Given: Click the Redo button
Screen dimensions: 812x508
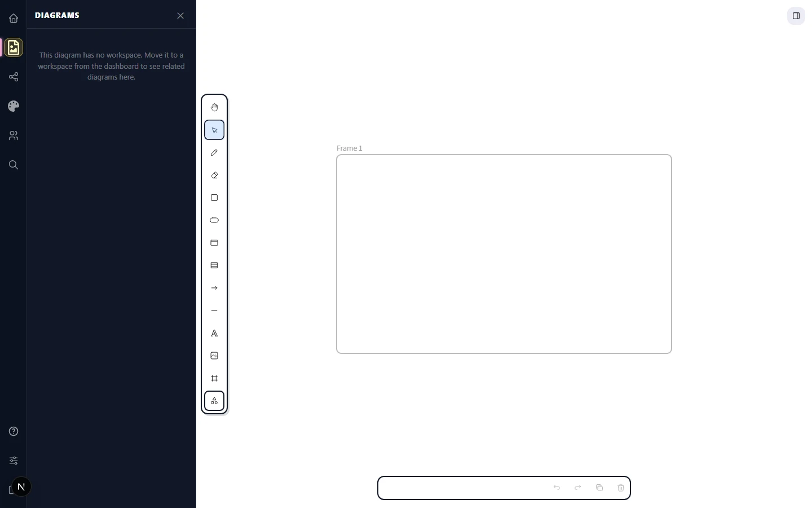Looking at the screenshot, I should (578, 488).
